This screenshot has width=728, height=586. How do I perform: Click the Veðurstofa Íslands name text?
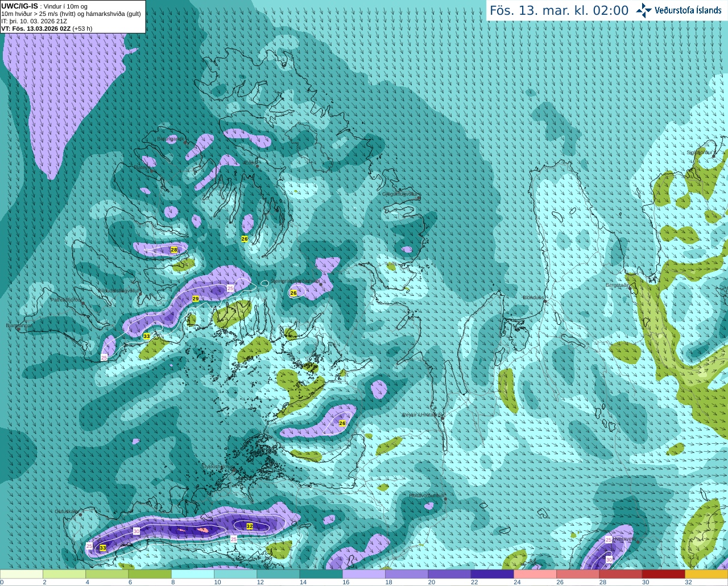point(688,10)
